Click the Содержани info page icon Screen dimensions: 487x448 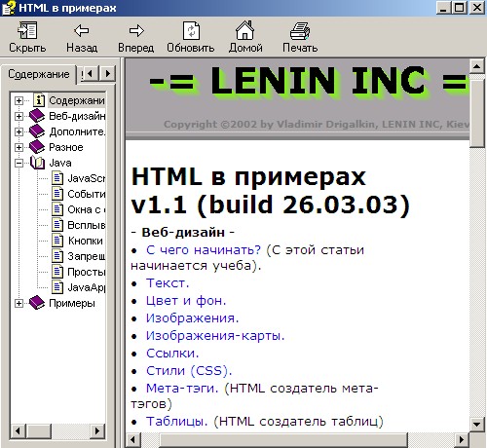pos(39,100)
